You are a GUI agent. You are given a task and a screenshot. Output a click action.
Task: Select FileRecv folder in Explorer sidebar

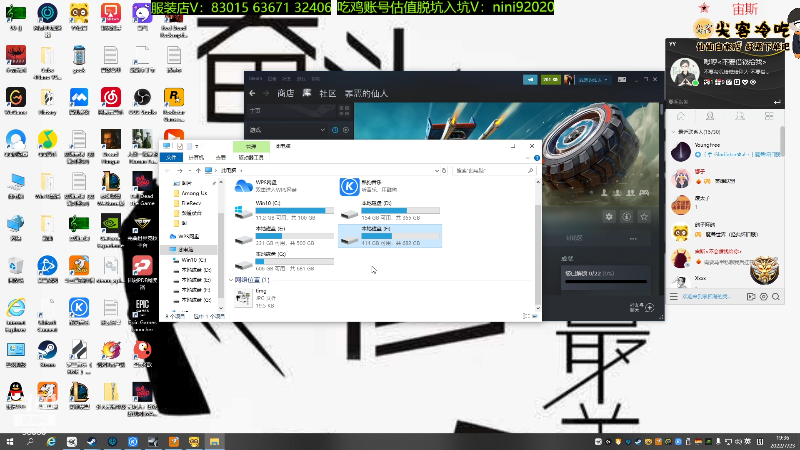point(189,203)
